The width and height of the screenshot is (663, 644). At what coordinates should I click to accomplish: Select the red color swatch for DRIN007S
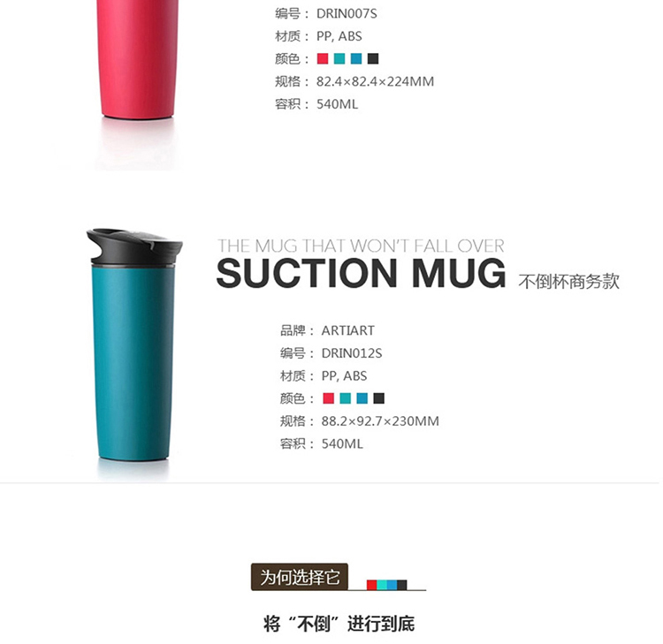323,58
